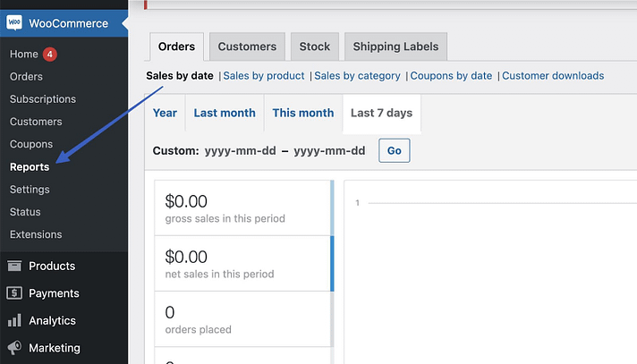View Sales by product report
The image size is (637, 364).
tap(264, 76)
